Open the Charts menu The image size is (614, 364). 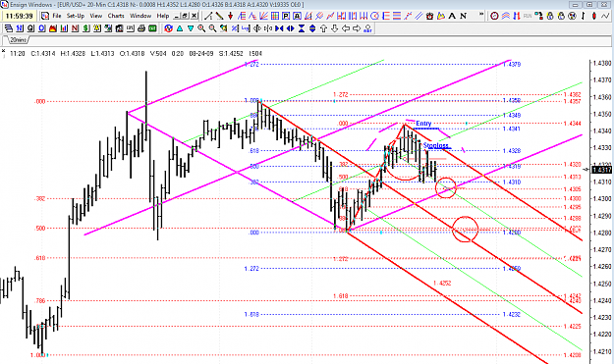[116, 16]
